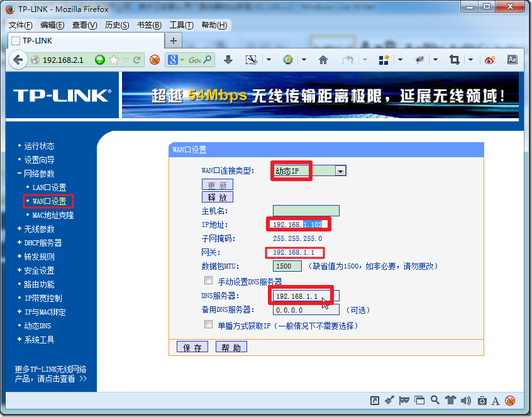Enable 手动设置DNS服务器 checkbox
The height and width of the screenshot is (417, 532).
pos(208,281)
